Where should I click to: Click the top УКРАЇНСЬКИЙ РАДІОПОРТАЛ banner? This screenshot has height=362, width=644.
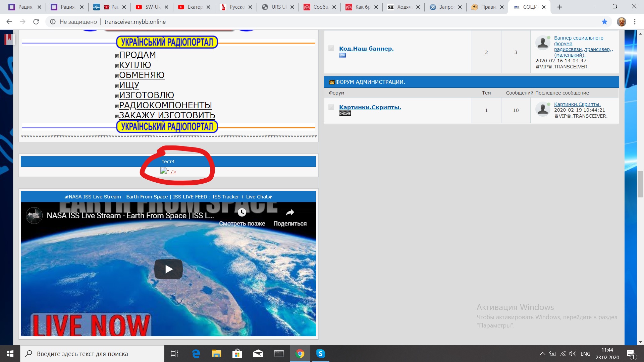tap(167, 42)
